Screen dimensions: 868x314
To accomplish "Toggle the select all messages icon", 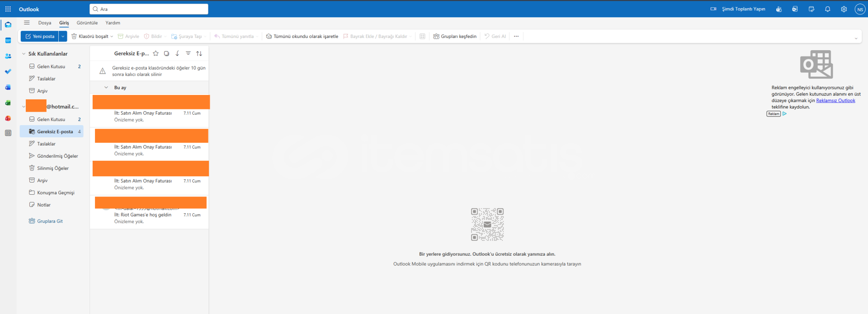I will [166, 53].
